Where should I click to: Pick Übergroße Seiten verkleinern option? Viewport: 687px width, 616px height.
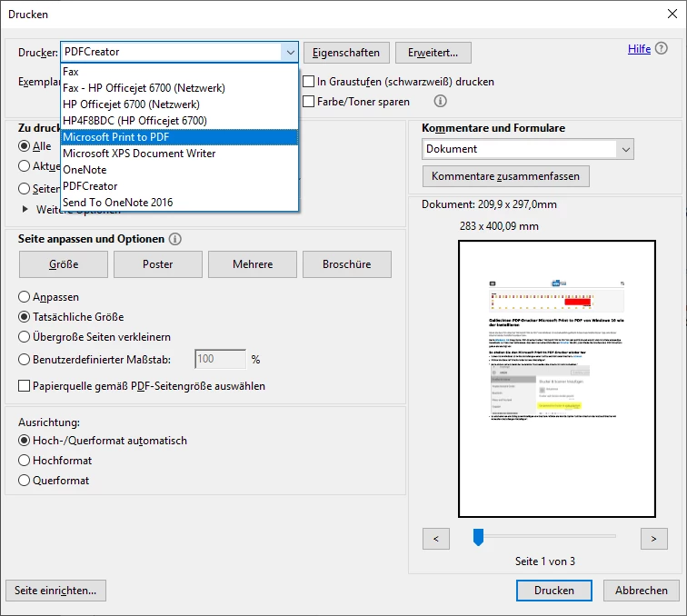tap(25, 337)
